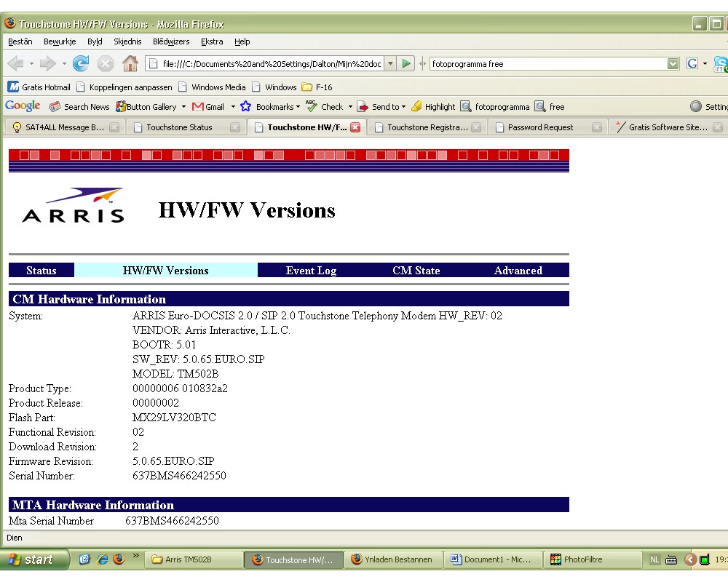Launch Internet Explorer from the quick launch bar
Viewport: 728px width, 582px height.
pos(102,559)
